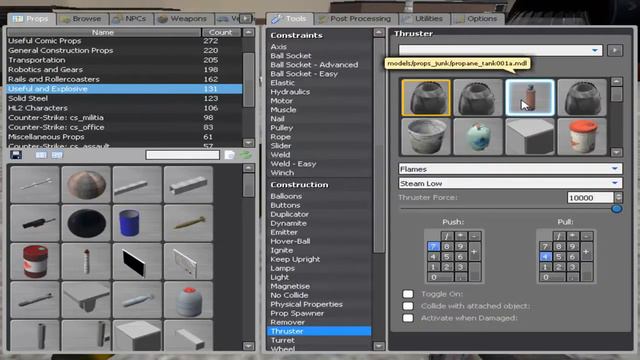This screenshot has height=360, width=640.
Task: Click the play button next to preset dropdown
Action: (x=615, y=50)
